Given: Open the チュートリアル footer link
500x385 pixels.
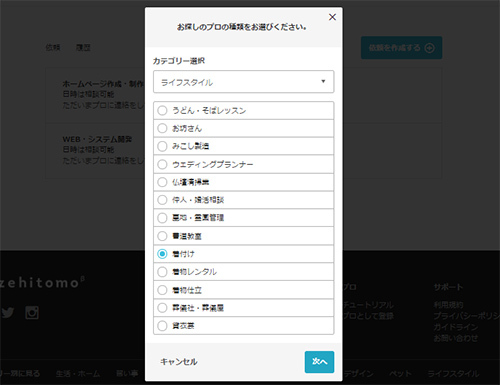Looking at the screenshot, I should click(368, 305).
